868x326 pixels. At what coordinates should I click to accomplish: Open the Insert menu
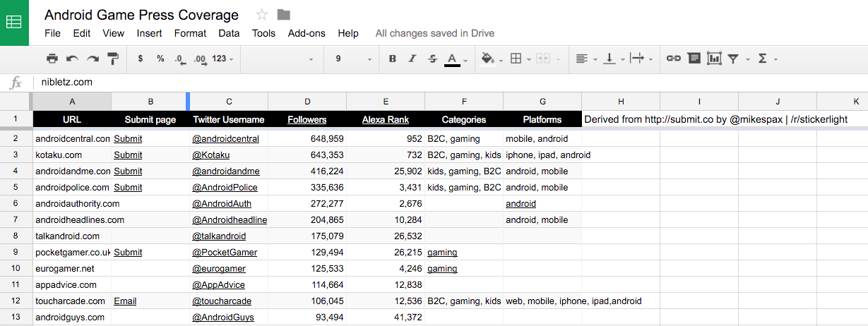tap(149, 33)
